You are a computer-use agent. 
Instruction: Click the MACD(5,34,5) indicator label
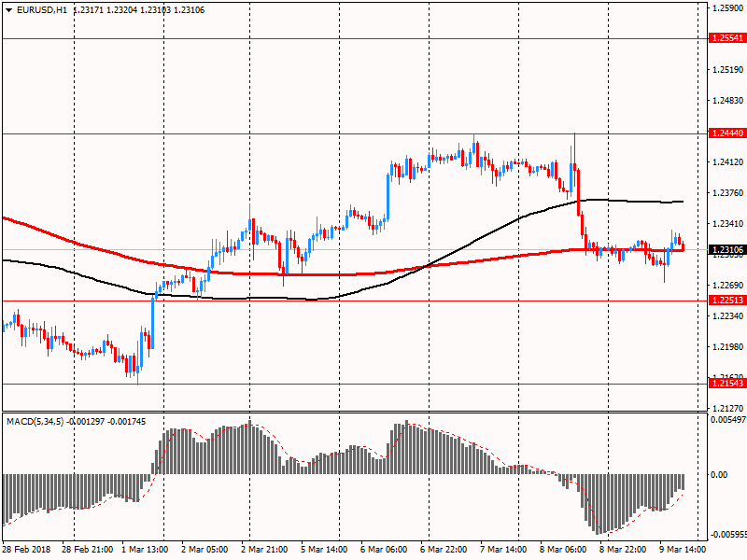coord(35,422)
